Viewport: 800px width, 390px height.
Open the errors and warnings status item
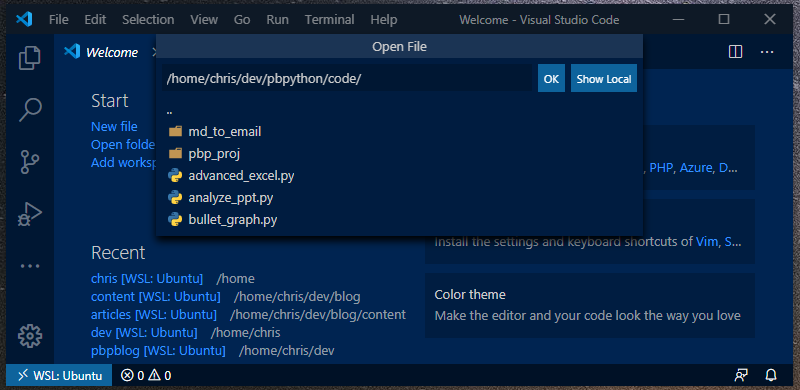pos(146,376)
